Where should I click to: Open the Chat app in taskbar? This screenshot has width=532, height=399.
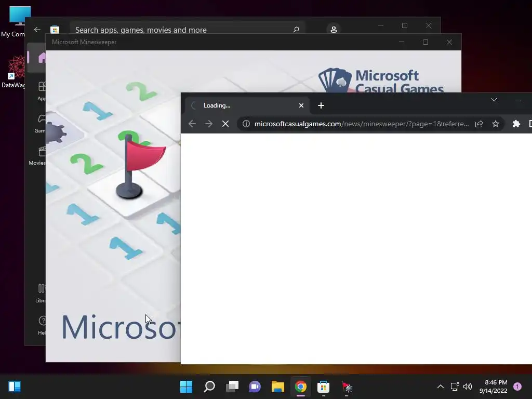(255, 387)
